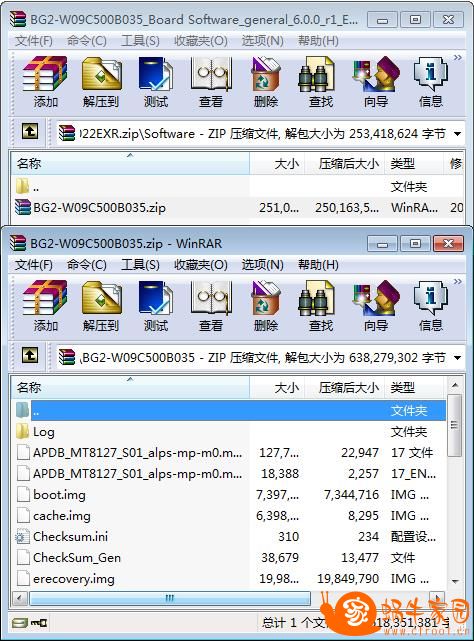Select the Log folder
Viewport: 474px width, 641px height.
point(229,432)
